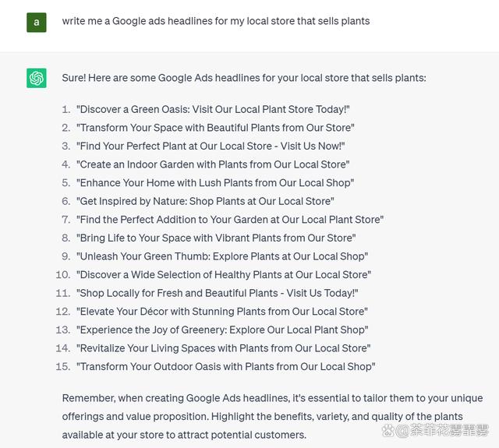The height and width of the screenshot is (448, 499).
Task: Select headline 14 "Revitalize Your Living Spaces"
Action: click(224, 348)
